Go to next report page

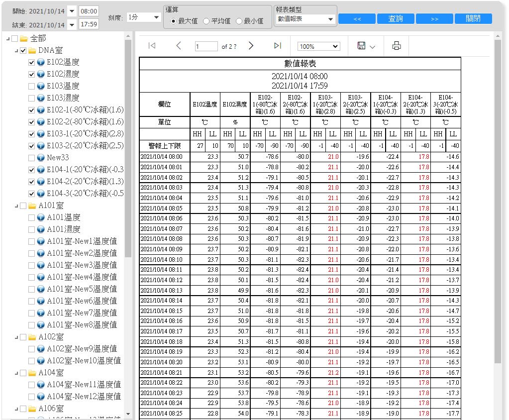251,46
